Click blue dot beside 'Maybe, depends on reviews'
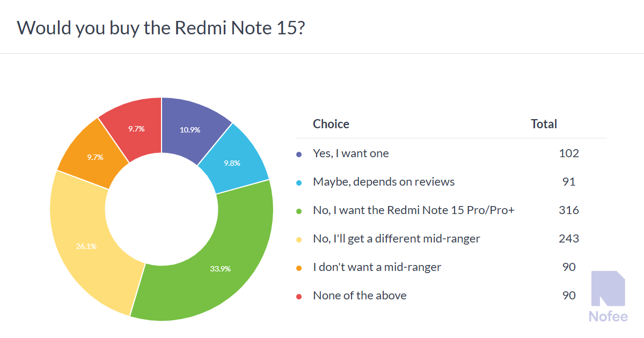Image resolution: width=644 pixels, height=338 pixels. tap(299, 182)
